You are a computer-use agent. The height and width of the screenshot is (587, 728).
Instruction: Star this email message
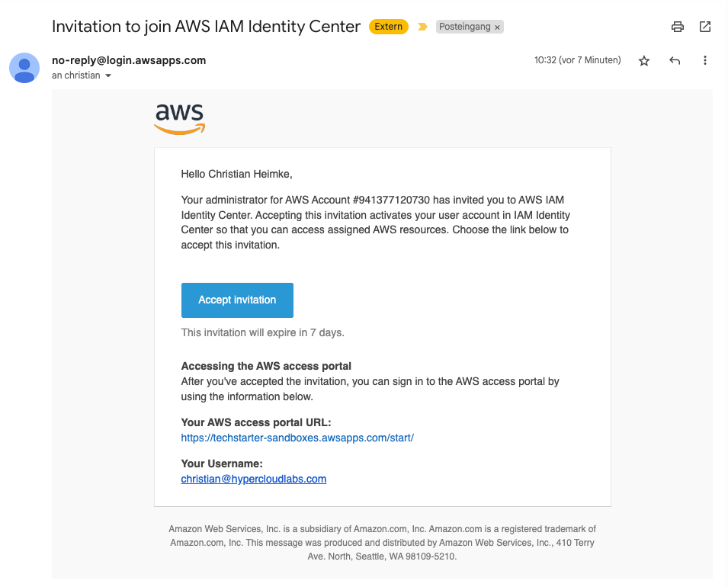point(644,61)
